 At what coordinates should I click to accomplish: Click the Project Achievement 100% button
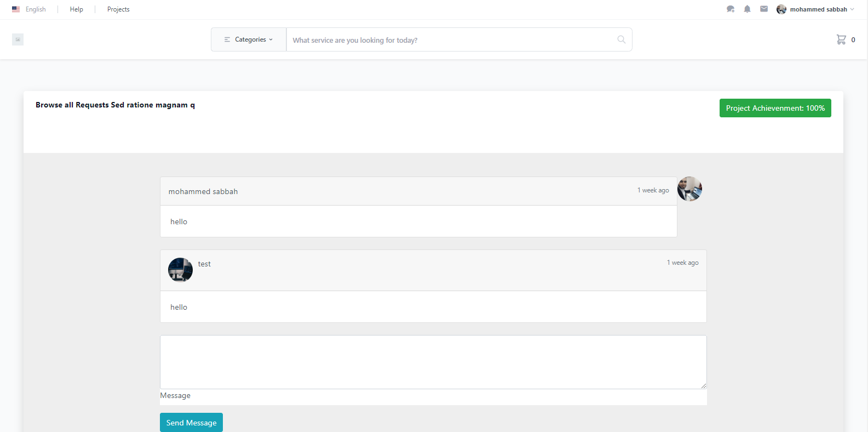[775, 108]
